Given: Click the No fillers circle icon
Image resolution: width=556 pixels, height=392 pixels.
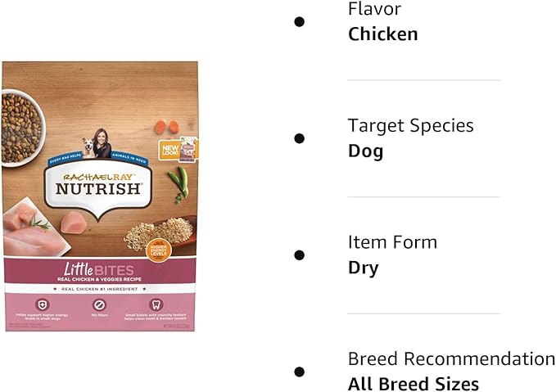Looking at the screenshot, I should tap(100, 303).
